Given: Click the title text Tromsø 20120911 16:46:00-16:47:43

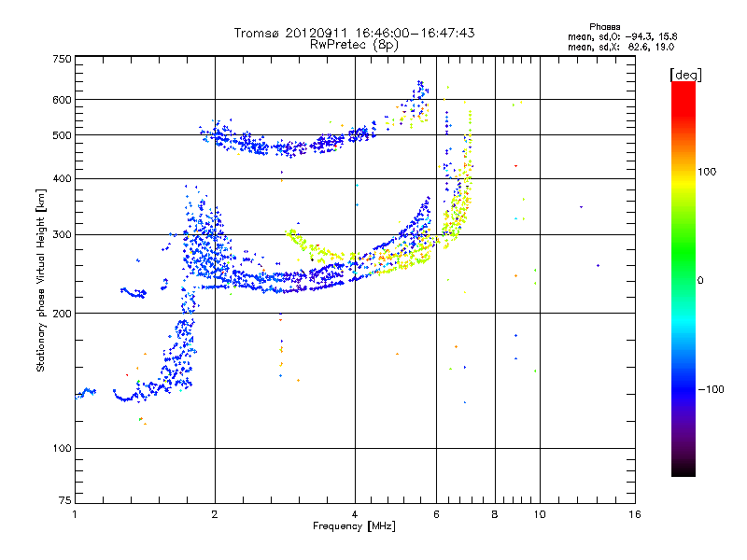Looking at the screenshot, I should pyautogui.click(x=354, y=33).
